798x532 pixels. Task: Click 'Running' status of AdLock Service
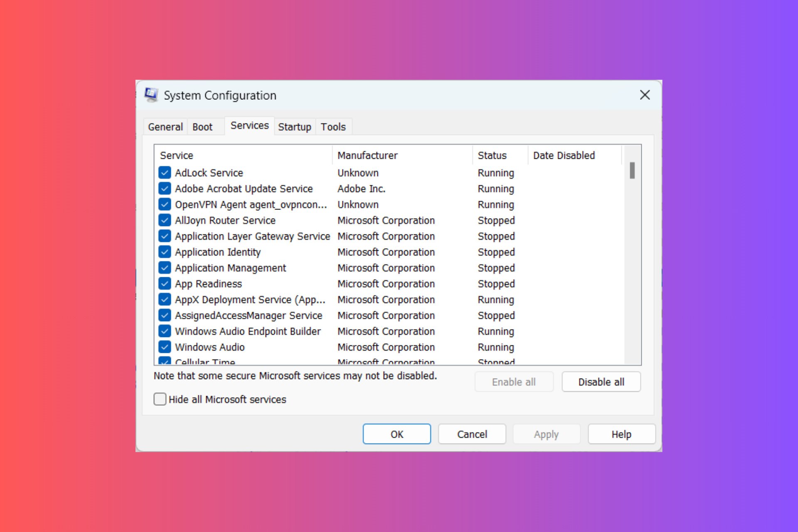click(496, 173)
